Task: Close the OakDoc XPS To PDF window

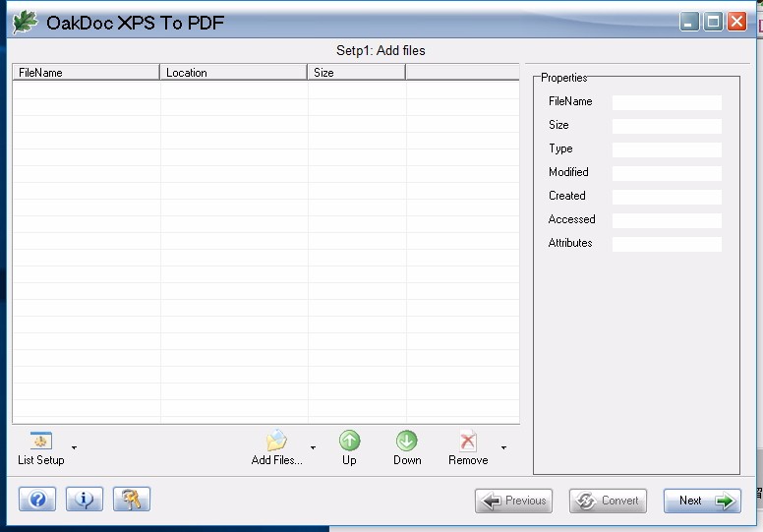Action: click(x=736, y=22)
